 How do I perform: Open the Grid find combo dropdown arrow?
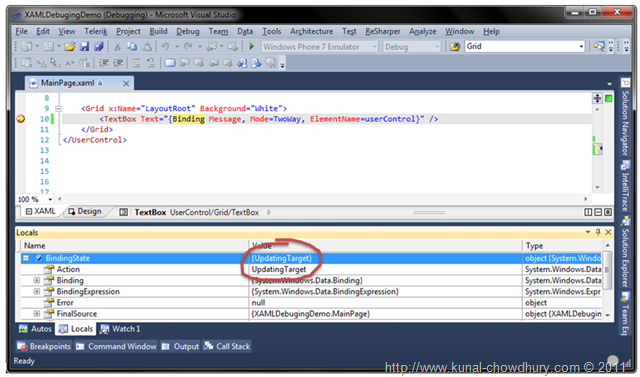tap(581, 47)
